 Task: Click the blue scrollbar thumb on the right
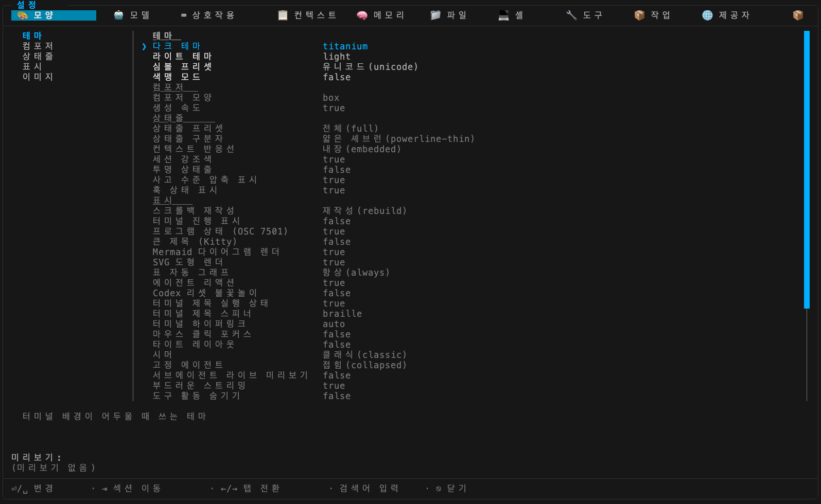807,170
